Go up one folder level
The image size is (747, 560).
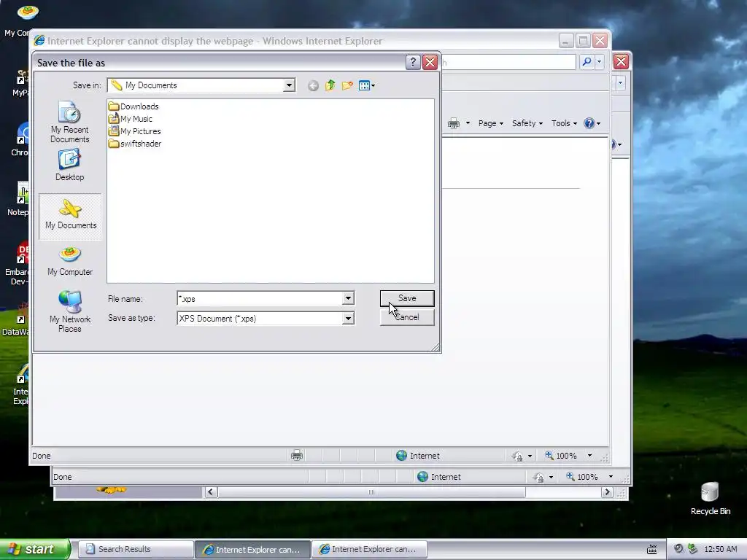pyautogui.click(x=330, y=85)
